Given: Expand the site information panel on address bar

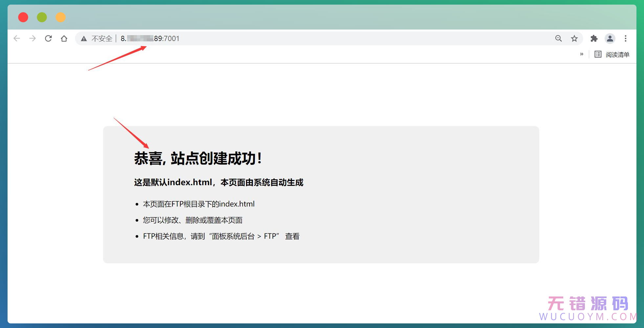Looking at the screenshot, I should pos(84,38).
